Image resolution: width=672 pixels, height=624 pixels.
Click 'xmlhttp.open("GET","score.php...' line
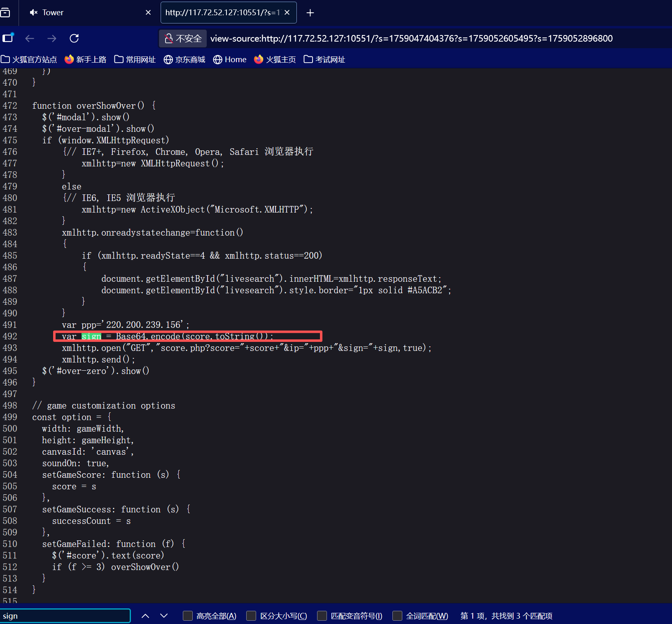coord(247,348)
